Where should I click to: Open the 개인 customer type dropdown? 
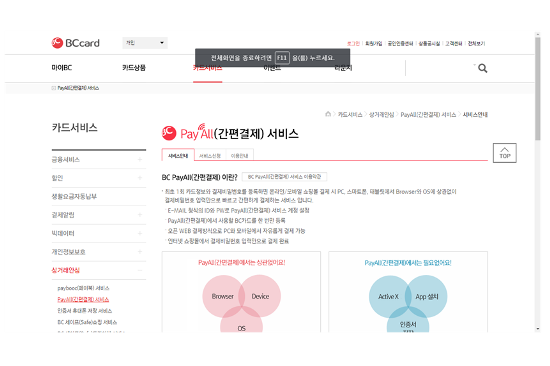pos(145,43)
